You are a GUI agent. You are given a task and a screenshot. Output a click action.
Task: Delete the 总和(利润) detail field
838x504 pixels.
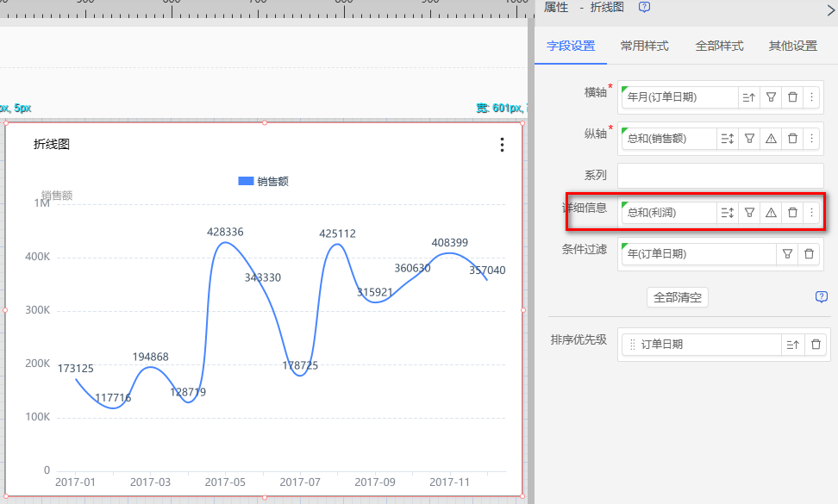pyautogui.click(x=792, y=213)
